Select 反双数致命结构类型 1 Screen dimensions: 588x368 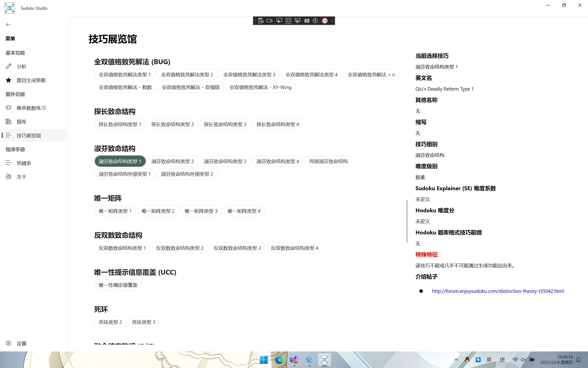coord(122,248)
